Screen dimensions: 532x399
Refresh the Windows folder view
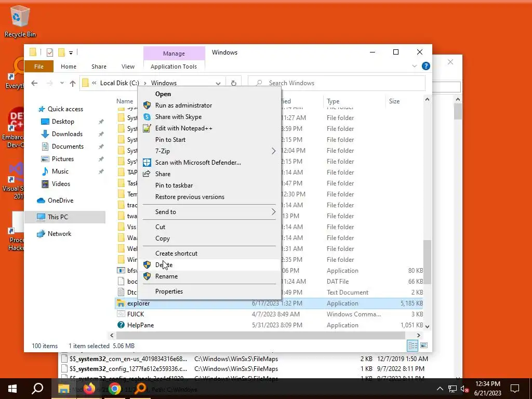point(233,83)
